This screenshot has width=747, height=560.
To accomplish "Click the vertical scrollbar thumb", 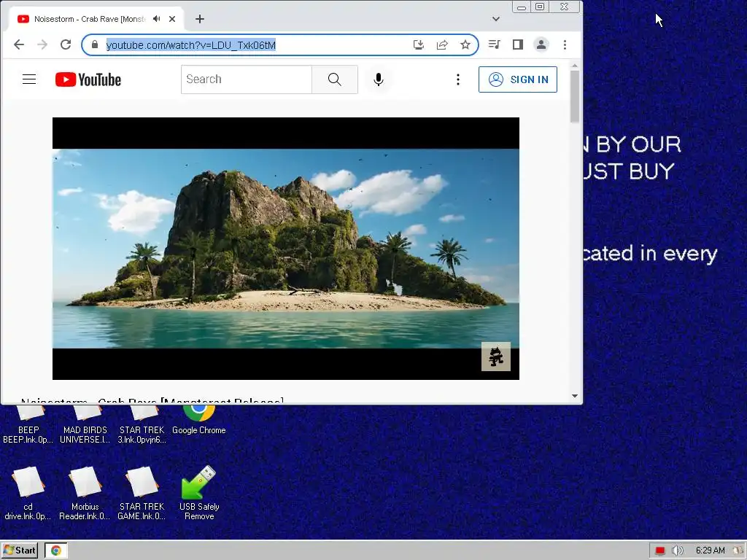I will coord(575,97).
